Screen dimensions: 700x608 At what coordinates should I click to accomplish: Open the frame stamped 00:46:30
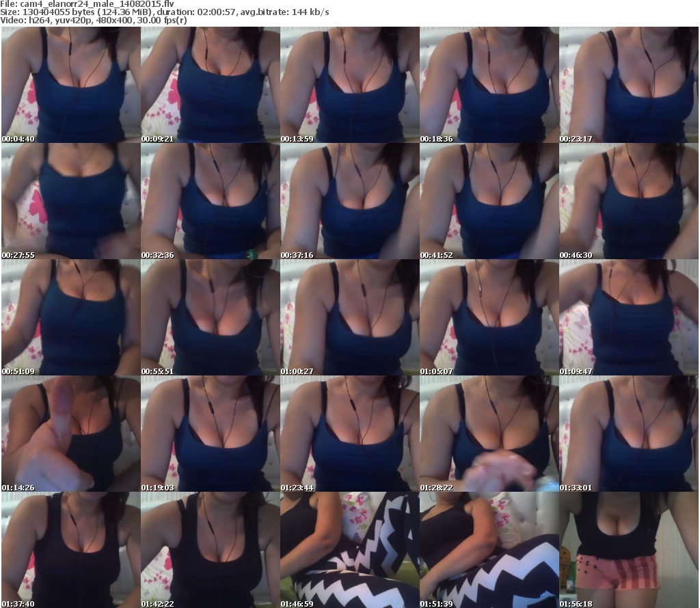point(629,201)
